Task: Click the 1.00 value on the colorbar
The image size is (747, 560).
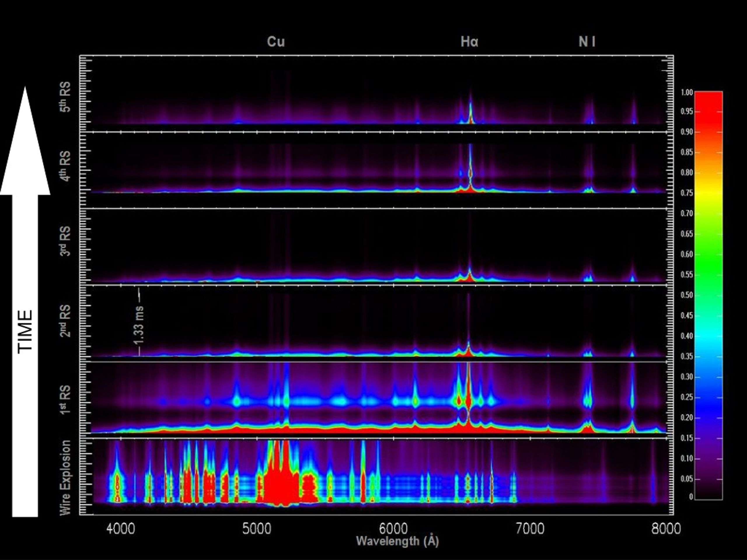Action: click(x=687, y=92)
